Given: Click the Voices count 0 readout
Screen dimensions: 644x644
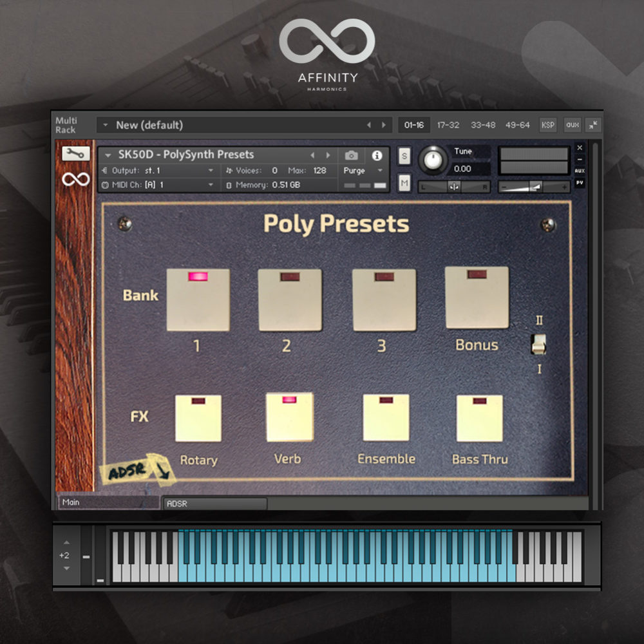Looking at the screenshot, I should [274, 171].
